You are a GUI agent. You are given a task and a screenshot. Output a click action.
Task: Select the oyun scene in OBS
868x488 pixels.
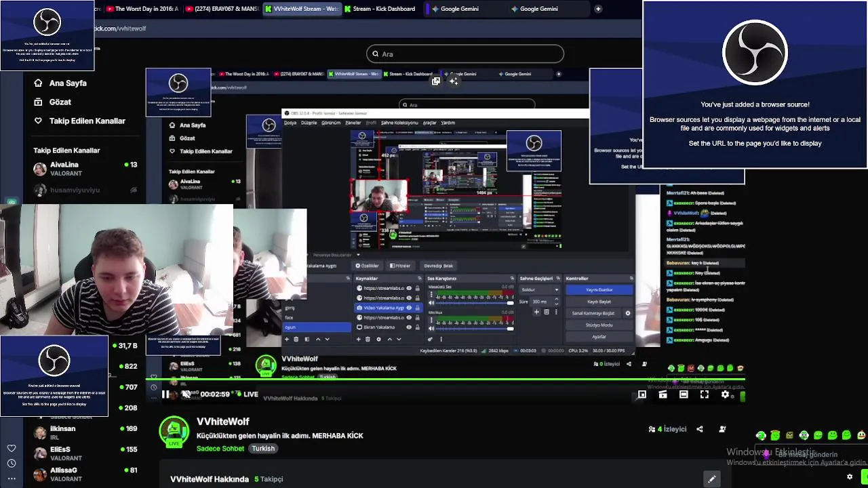click(x=317, y=327)
